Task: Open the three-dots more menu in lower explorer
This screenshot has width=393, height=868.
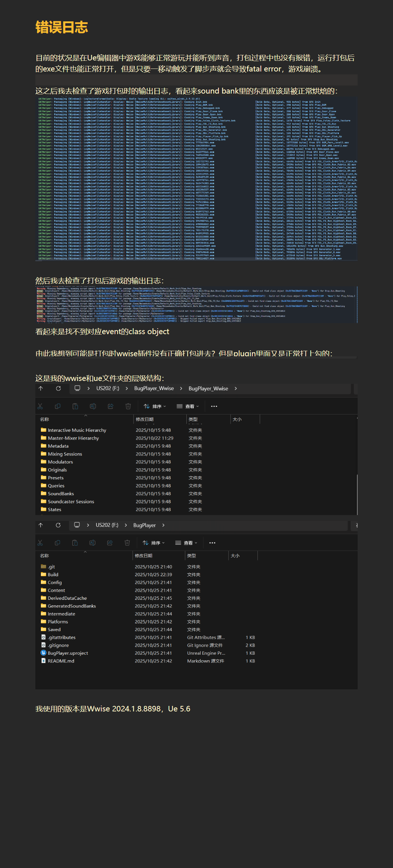Action: (x=212, y=543)
